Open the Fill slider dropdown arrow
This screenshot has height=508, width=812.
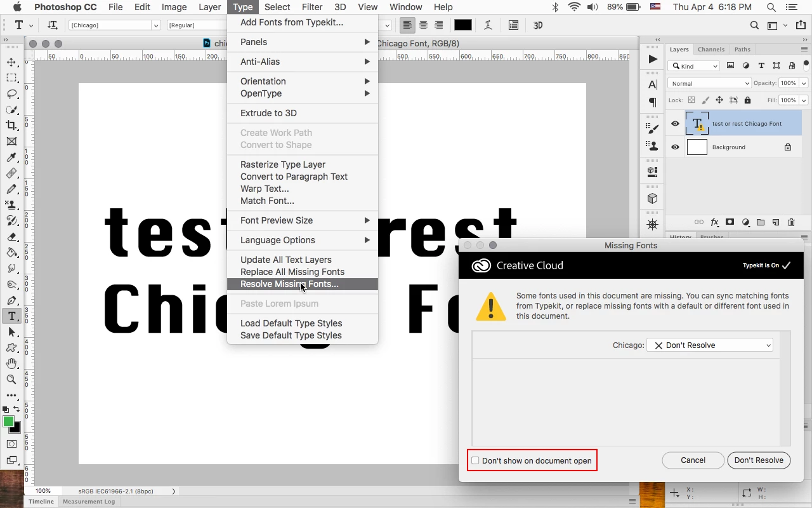[804, 100]
